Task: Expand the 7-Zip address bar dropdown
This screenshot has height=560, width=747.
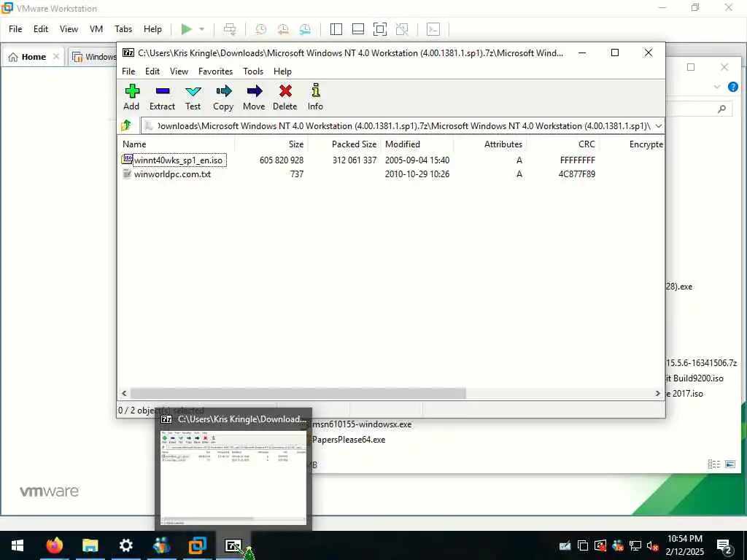Action: [659, 126]
